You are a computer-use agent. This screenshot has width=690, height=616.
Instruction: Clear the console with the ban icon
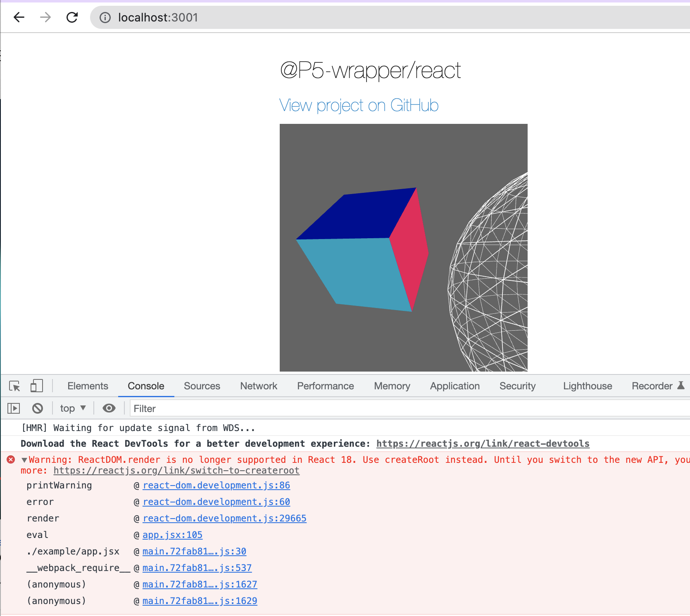coord(38,408)
